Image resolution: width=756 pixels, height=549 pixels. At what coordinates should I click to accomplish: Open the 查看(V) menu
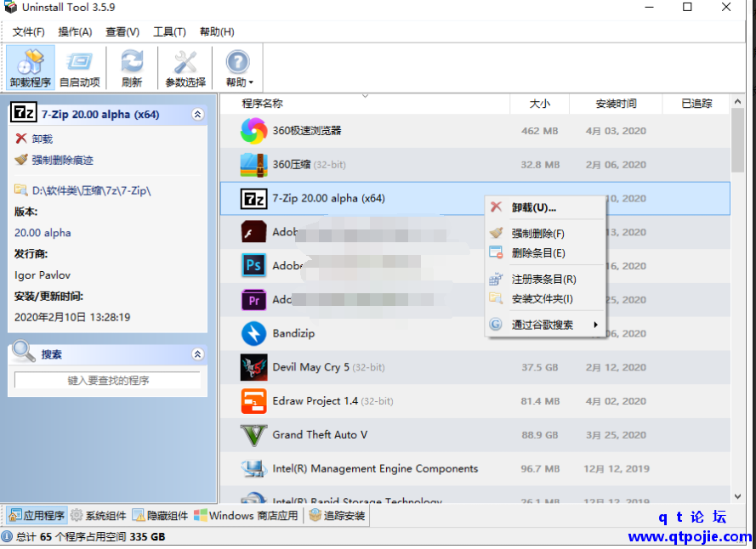tap(122, 31)
